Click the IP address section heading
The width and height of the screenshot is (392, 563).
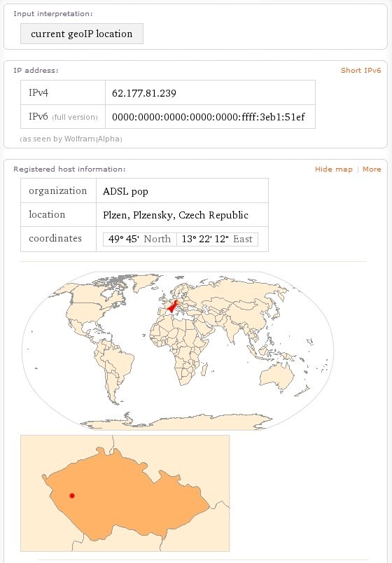(x=36, y=70)
